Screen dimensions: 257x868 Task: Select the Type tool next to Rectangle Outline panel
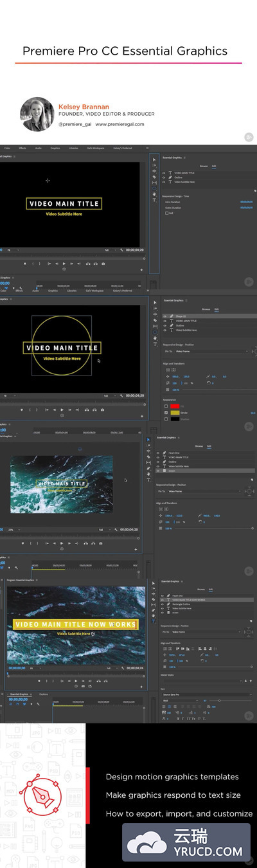pos(154,621)
